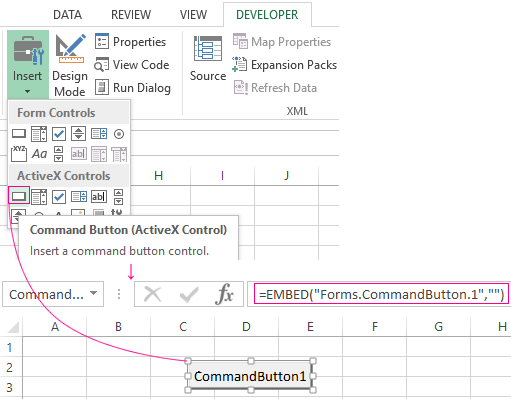Open the Insert controls dropdown arrow
The width and height of the screenshot is (511, 399).
point(27,91)
